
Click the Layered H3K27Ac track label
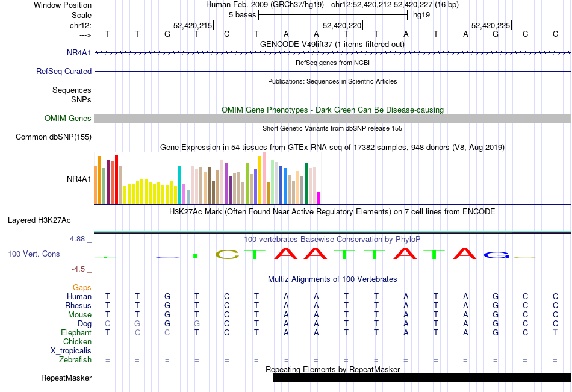pos(39,220)
